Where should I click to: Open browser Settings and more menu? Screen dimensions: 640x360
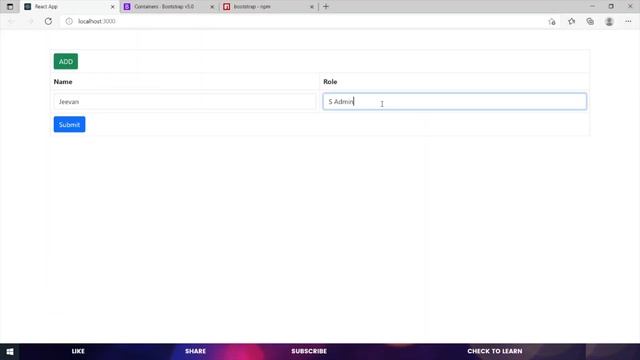628,22
